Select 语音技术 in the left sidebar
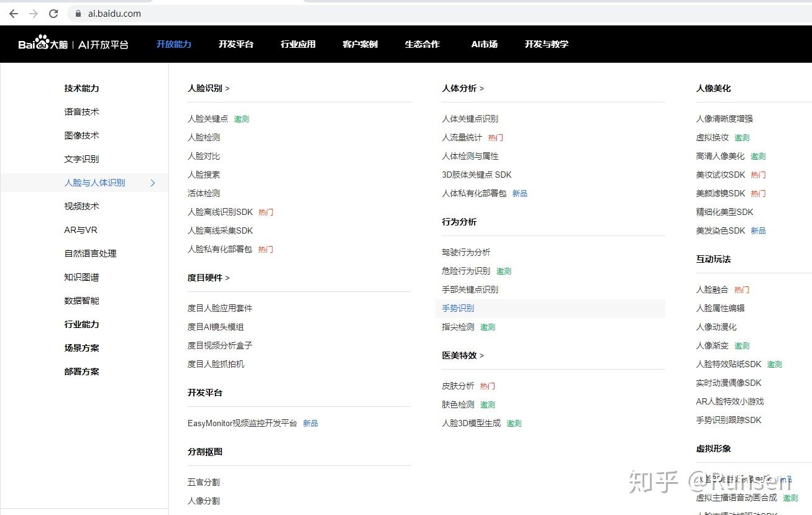 (x=82, y=112)
